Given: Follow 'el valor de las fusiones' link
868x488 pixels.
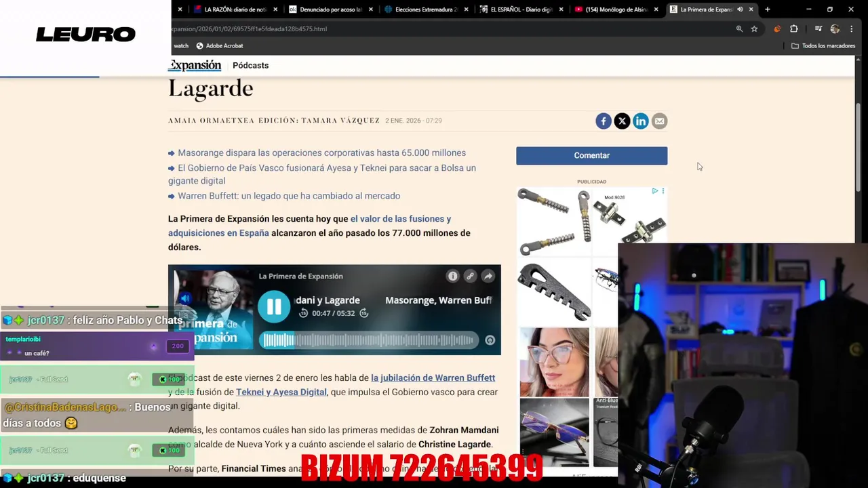Looking at the screenshot, I should pyautogui.click(x=309, y=226).
